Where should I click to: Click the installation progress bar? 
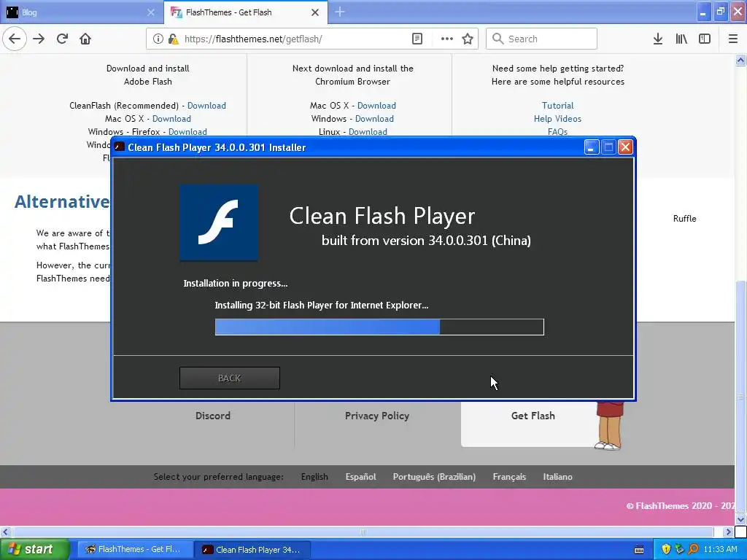tap(379, 327)
